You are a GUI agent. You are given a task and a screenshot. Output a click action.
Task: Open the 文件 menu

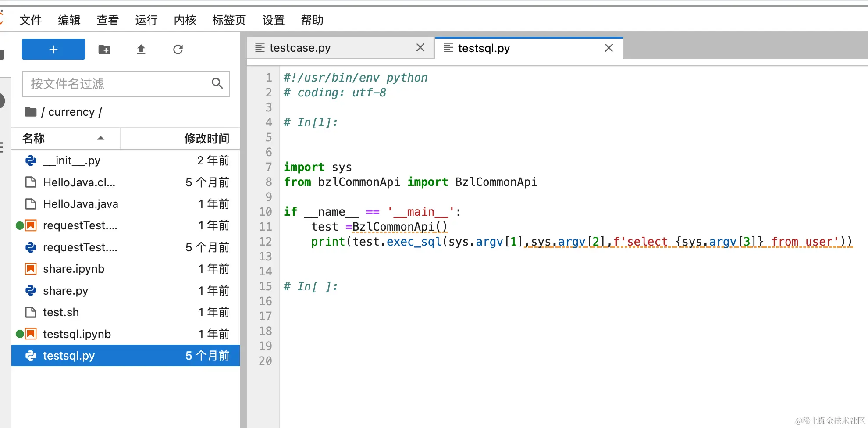click(x=31, y=20)
